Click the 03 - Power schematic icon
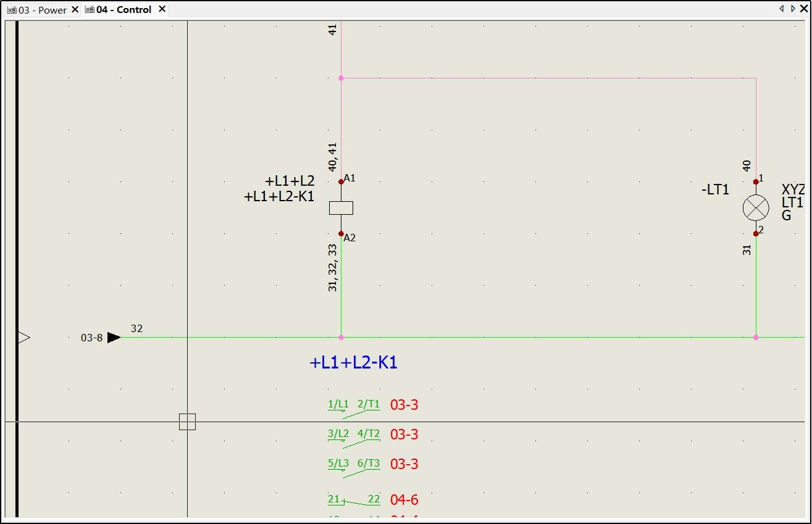 click(12, 10)
